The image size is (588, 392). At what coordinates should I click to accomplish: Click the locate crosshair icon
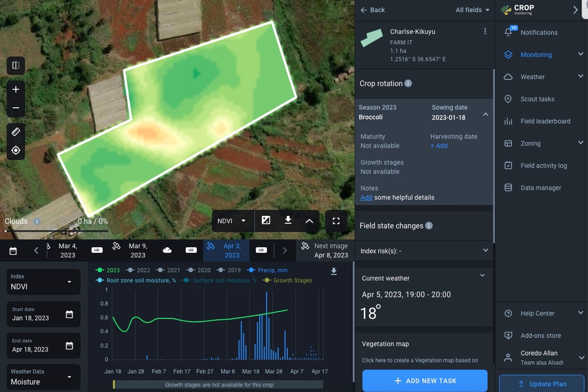coord(16,150)
